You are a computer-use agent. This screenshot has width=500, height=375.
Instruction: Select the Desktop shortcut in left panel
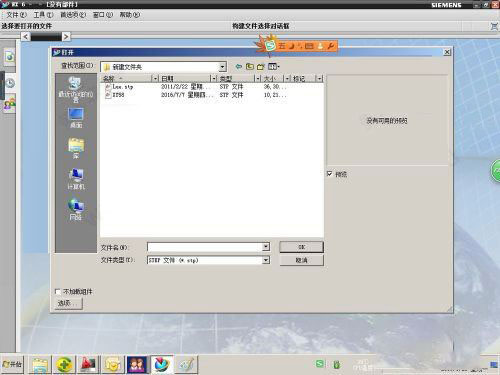coord(76,117)
